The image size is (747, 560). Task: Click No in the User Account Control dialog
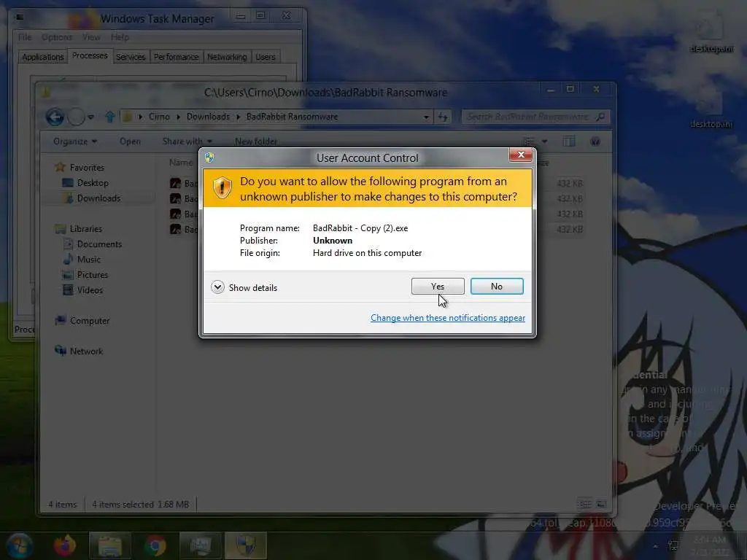click(496, 286)
